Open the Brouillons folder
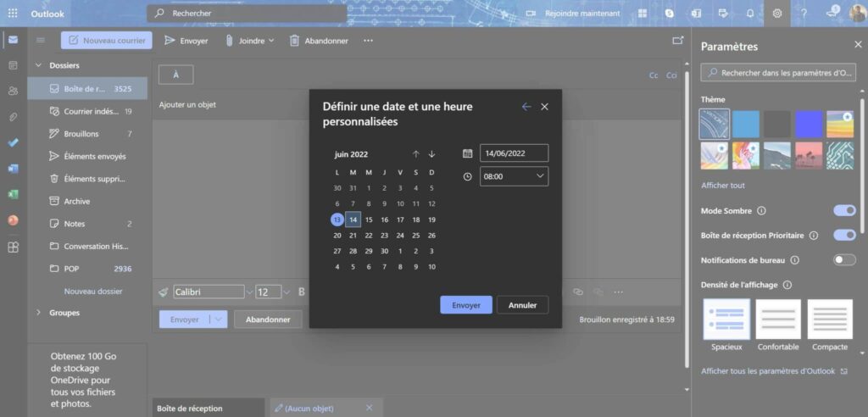Screen dimensions: 868x417 click(x=87, y=133)
